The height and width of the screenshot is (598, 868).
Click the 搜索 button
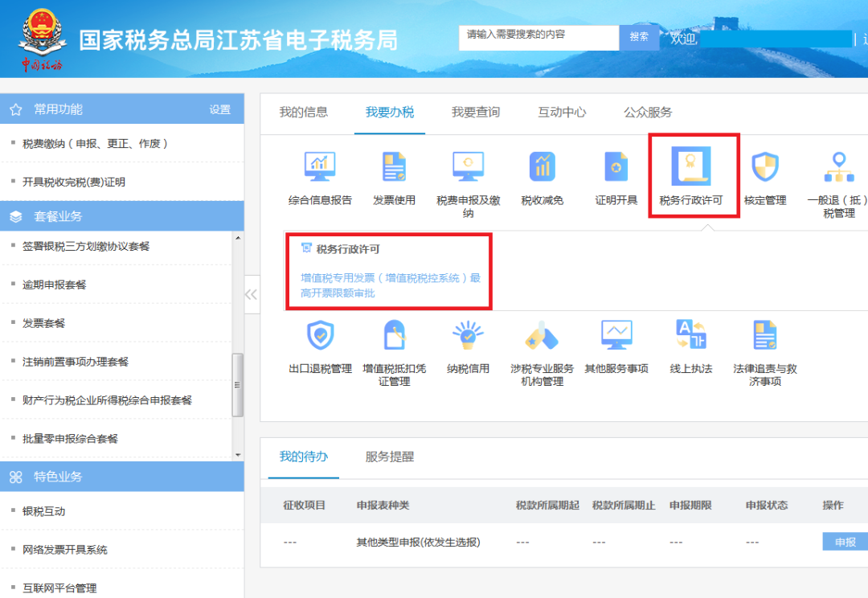pos(639,37)
